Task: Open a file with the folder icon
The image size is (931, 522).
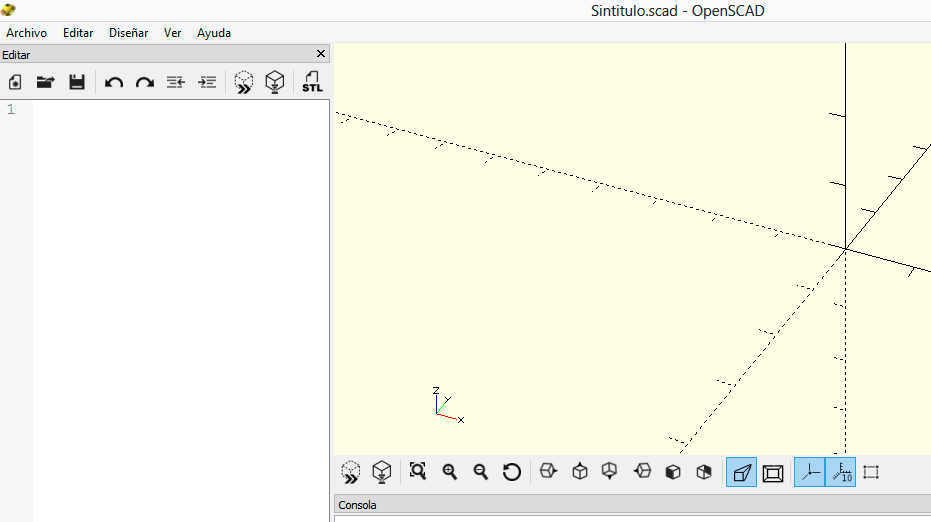Action: coord(45,82)
